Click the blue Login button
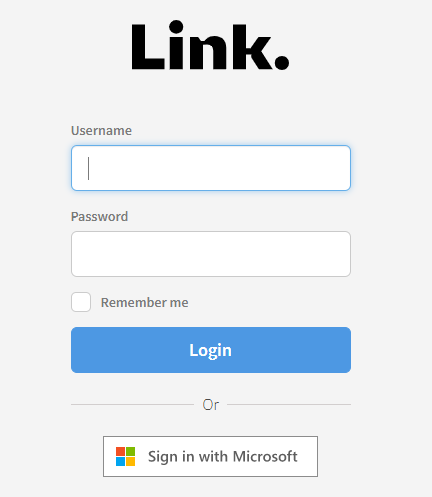Viewport: 432px width, 497px height. coord(211,350)
